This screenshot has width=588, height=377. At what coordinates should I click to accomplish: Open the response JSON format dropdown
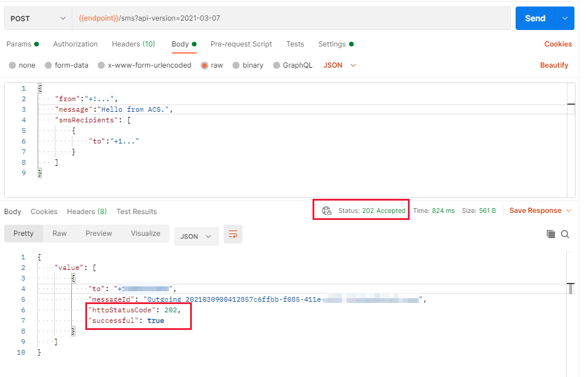(196, 236)
